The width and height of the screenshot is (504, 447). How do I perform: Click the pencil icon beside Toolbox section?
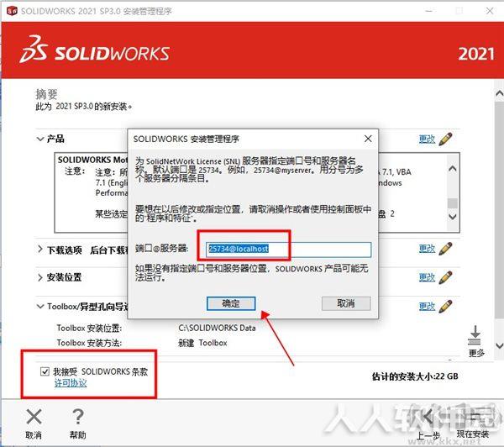click(445, 306)
